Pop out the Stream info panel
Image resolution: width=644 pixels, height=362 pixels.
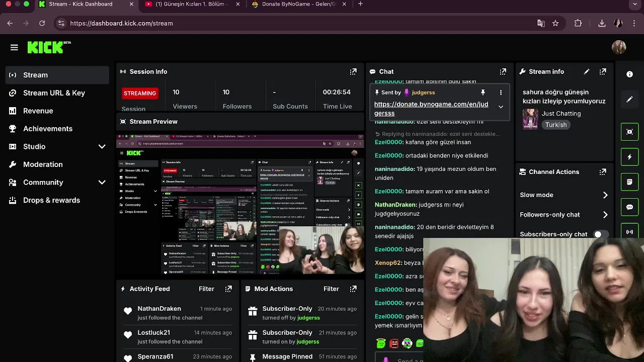(603, 72)
